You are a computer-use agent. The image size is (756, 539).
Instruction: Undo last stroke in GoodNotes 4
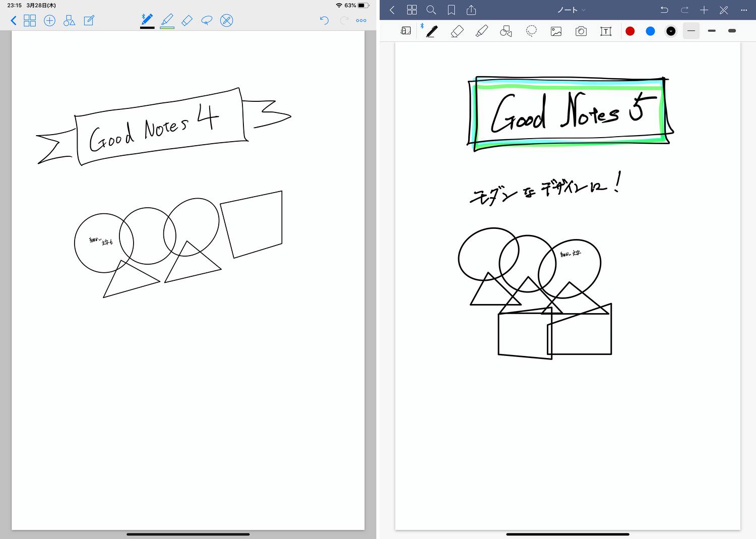click(324, 21)
